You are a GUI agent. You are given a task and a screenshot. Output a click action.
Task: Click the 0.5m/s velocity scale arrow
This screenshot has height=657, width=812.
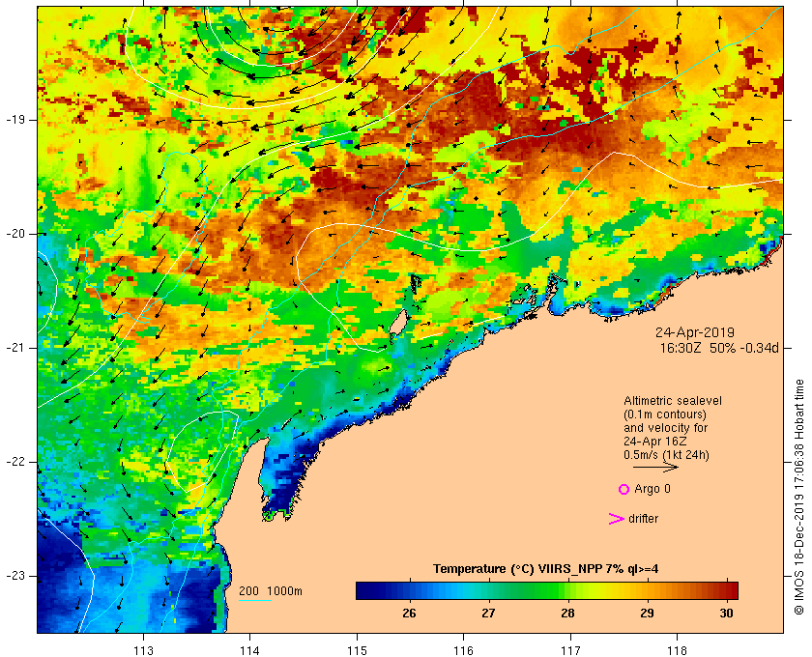pyautogui.click(x=655, y=467)
